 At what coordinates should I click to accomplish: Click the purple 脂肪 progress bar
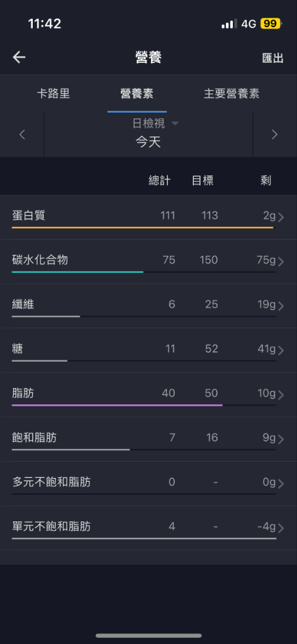pos(117,405)
